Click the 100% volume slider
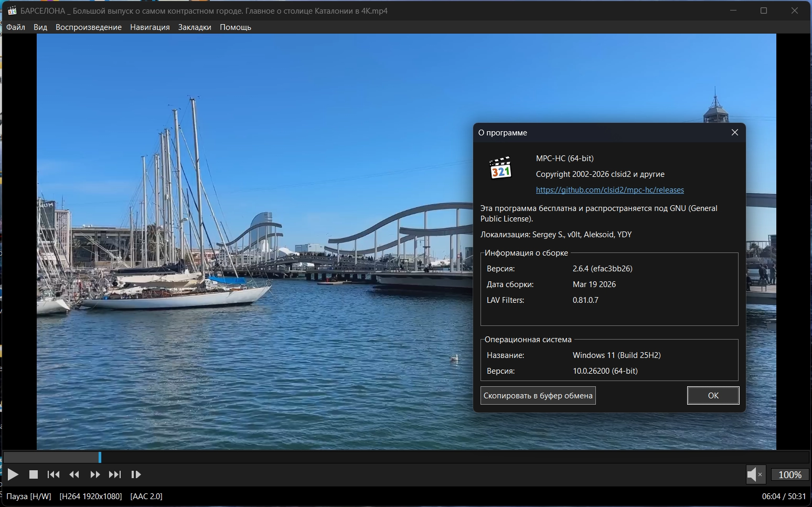812x507 pixels. coord(789,474)
